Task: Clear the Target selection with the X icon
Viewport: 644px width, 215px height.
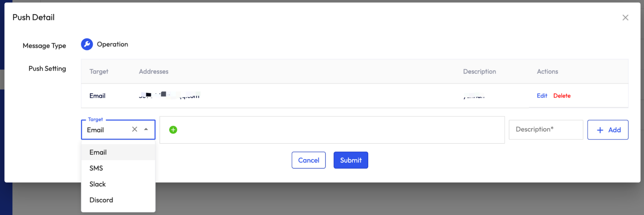Action: (x=135, y=129)
